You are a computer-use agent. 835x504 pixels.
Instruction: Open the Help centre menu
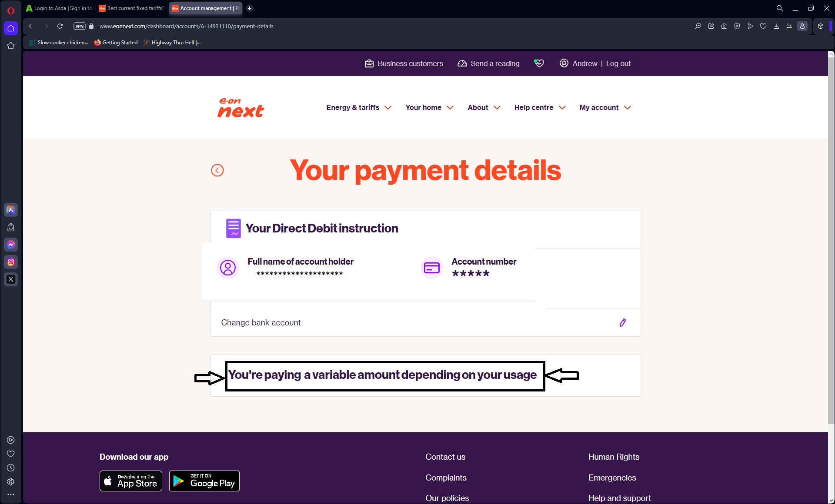(x=540, y=108)
